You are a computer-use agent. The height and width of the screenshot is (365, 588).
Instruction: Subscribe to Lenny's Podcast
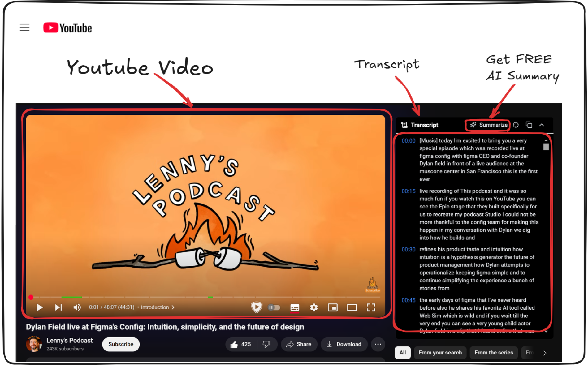click(121, 344)
